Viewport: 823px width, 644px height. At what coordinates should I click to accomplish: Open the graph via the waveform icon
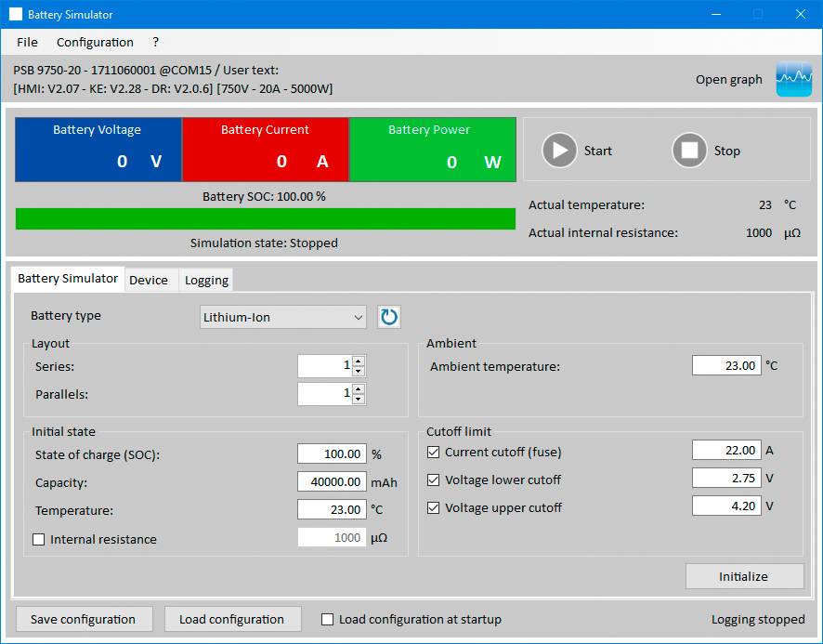click(793, 80)
